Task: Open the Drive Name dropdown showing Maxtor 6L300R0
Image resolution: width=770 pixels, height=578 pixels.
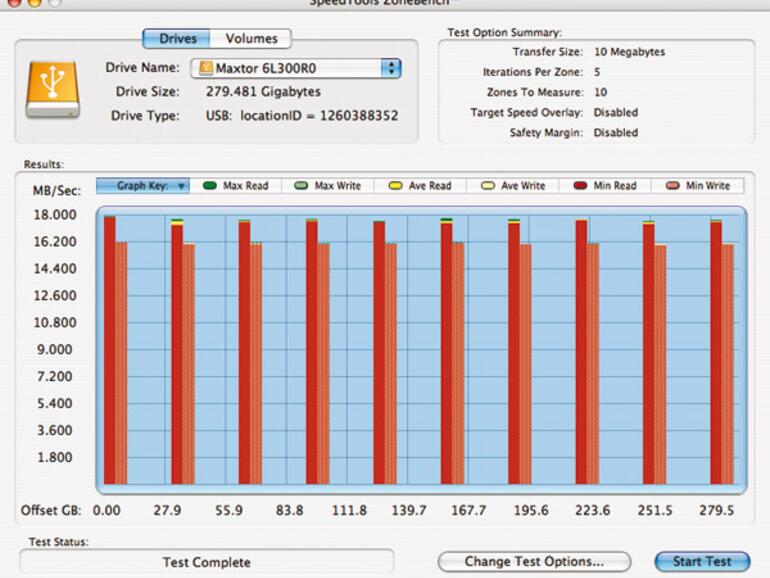Action: tap(296, 68)
